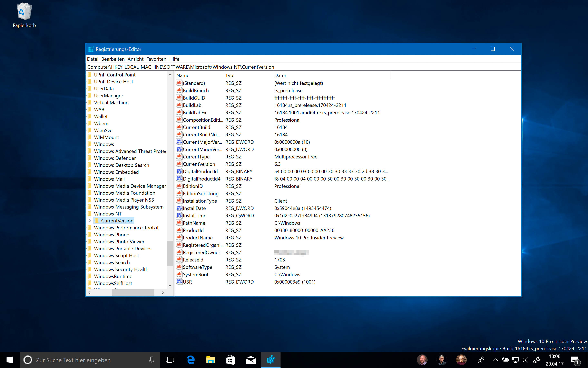The image size is (588, 368).
Task: Click the Registry Editor taskbar icon
Action: [271, 360]
